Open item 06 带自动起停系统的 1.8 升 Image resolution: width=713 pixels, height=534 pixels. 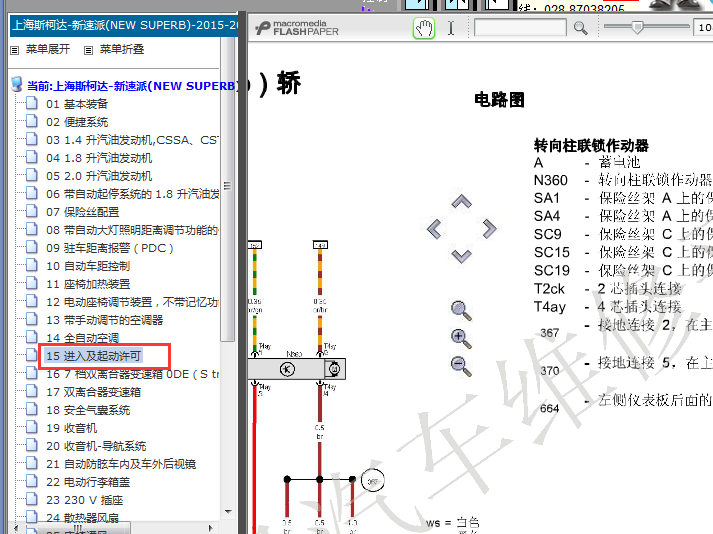(132, 194)
